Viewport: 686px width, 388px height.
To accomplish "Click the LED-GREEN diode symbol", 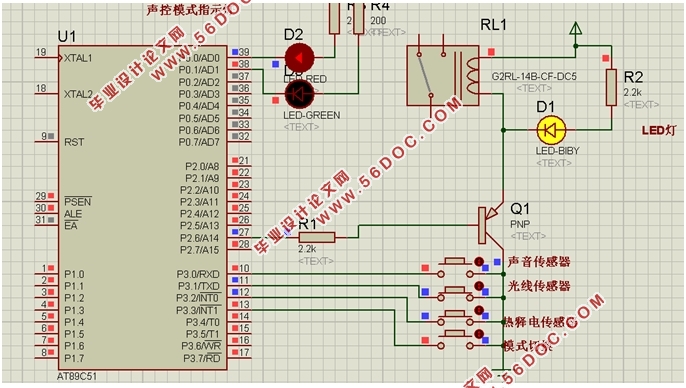I will click(x=299, y=94).
